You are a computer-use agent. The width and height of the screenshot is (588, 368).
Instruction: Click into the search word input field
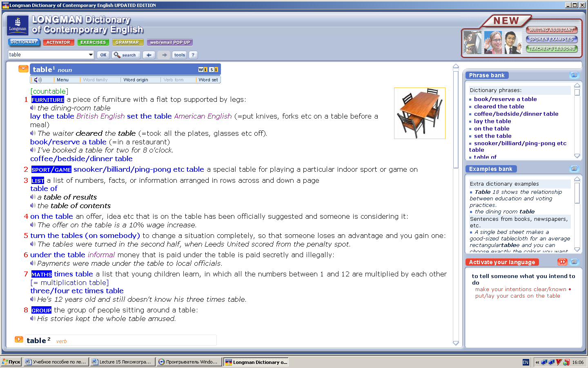point(48,55)
